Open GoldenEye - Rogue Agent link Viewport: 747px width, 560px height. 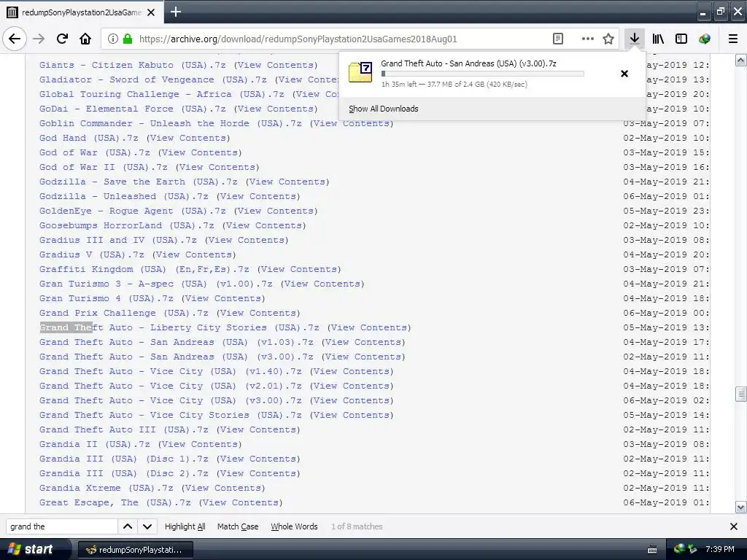pyautogui.click(x=133, y=211)
